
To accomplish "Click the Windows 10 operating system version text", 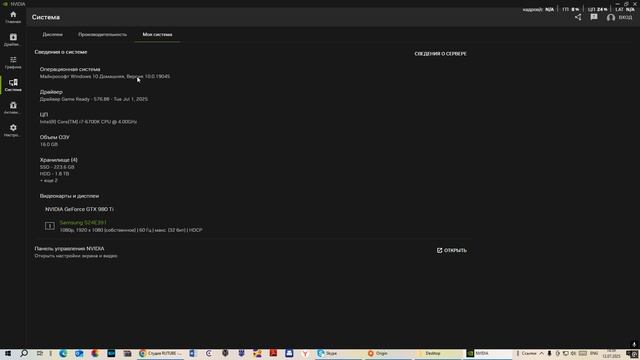I will (x=105, y=76).
